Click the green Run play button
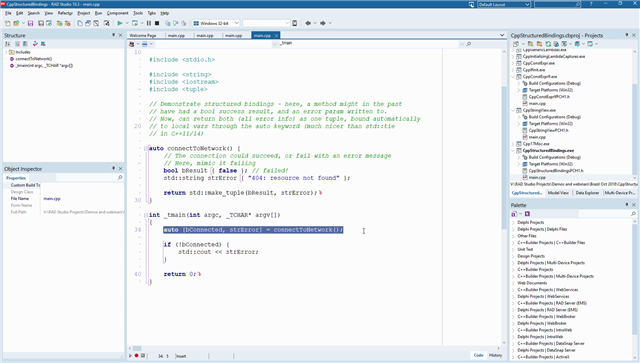 120,23
